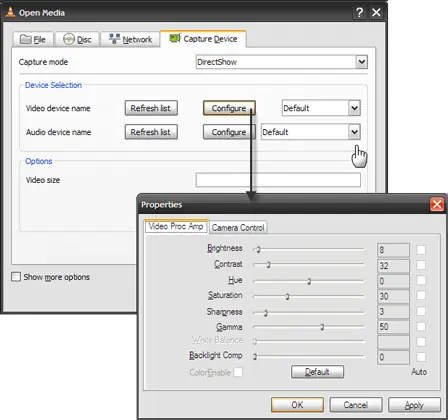The image size is (448, 420).
Task: Select the Video Proc Amp tab
Action: pos(176,226)
